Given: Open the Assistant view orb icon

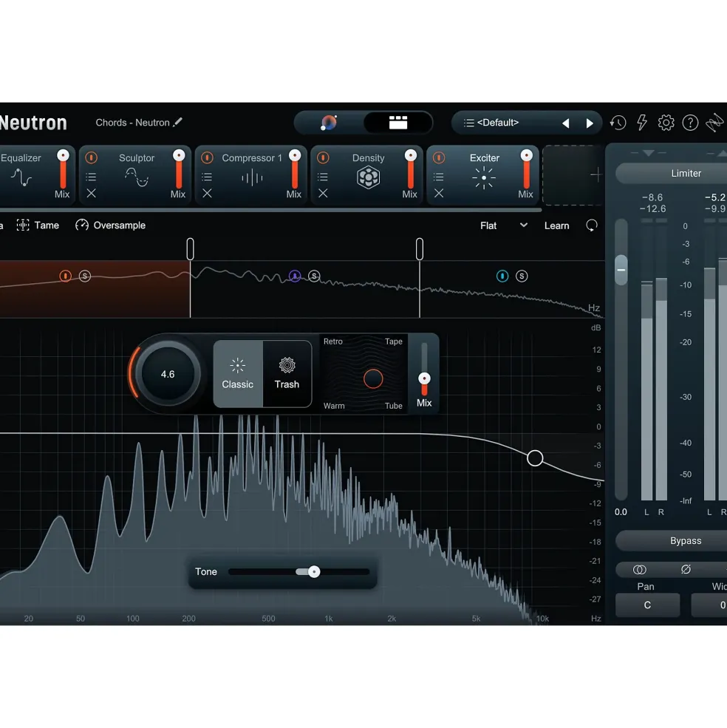Looking at the screenshot, I should tap(329, 123).
